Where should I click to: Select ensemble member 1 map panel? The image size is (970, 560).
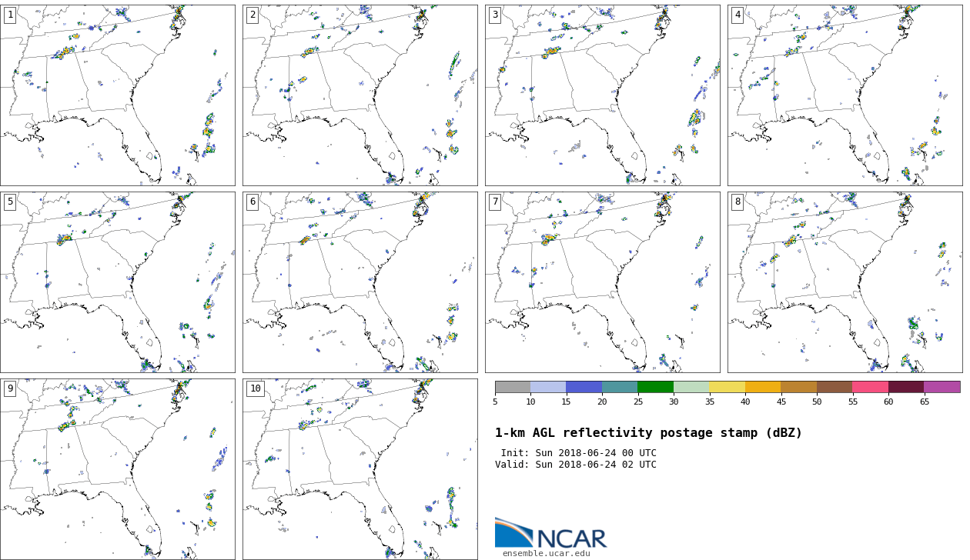117,95
